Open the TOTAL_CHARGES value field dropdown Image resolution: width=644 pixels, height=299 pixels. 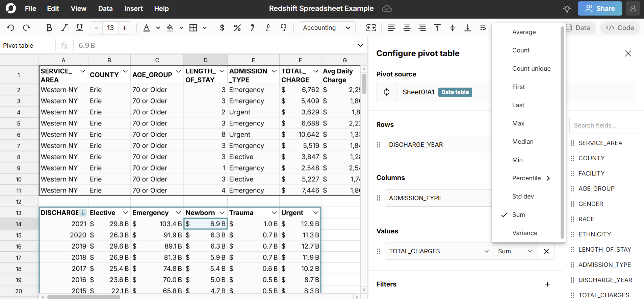coord(438,251)
